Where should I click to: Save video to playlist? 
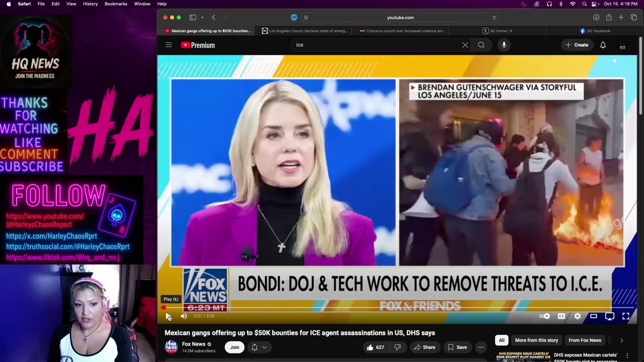[458, 347]
